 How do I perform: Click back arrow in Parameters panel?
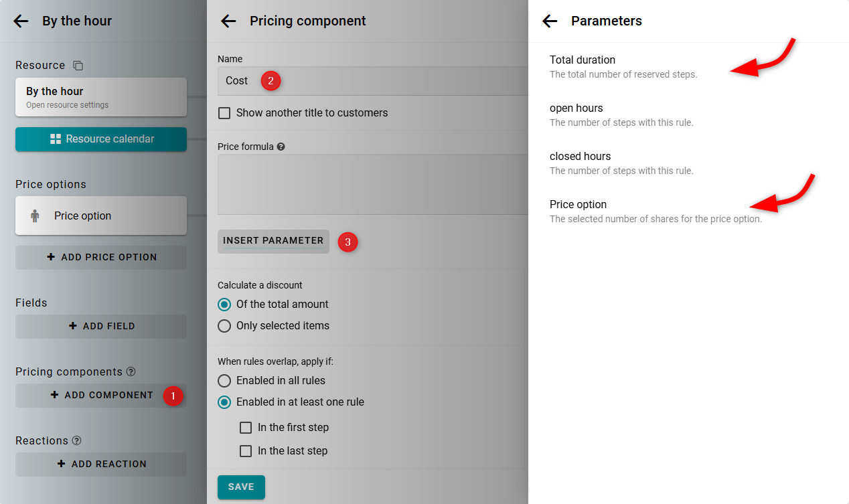[550, 21]
